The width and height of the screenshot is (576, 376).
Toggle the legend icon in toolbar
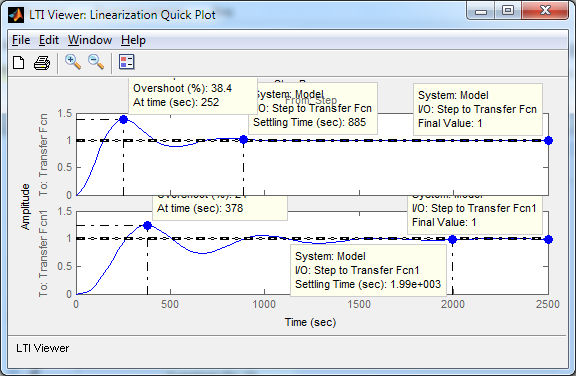click(127, 62)
